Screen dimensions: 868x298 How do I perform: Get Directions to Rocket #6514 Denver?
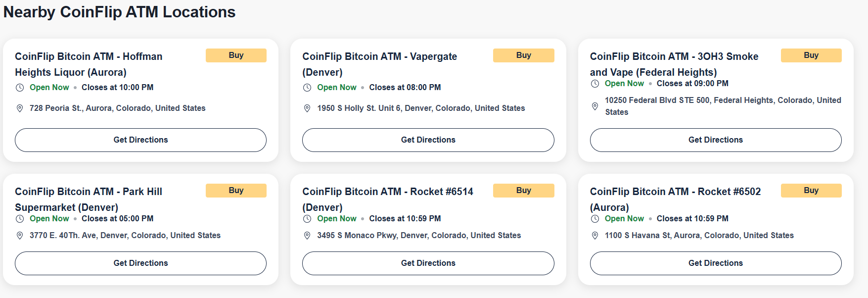tap(428, 263)
